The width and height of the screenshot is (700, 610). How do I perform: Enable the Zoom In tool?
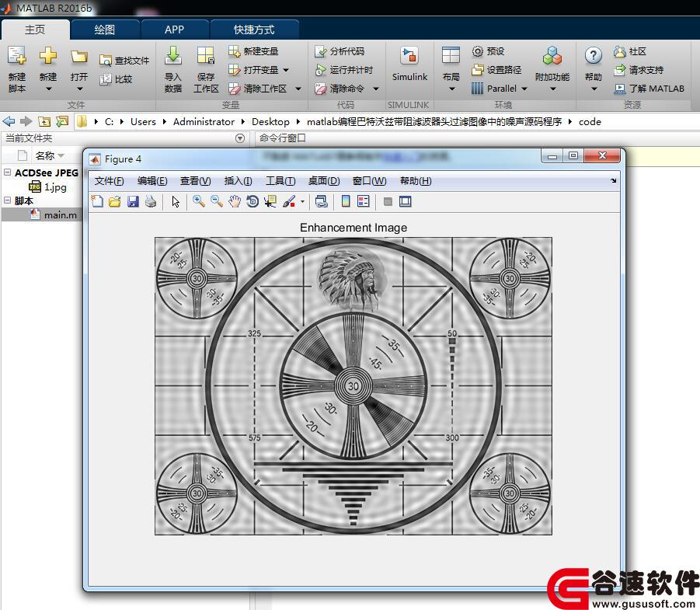tap(199, 201)
